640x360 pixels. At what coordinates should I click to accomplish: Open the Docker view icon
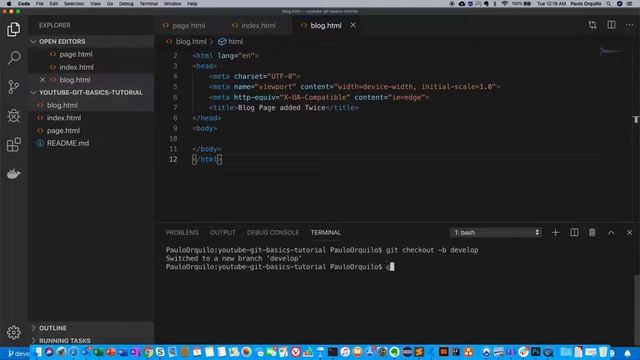point(13,174)
